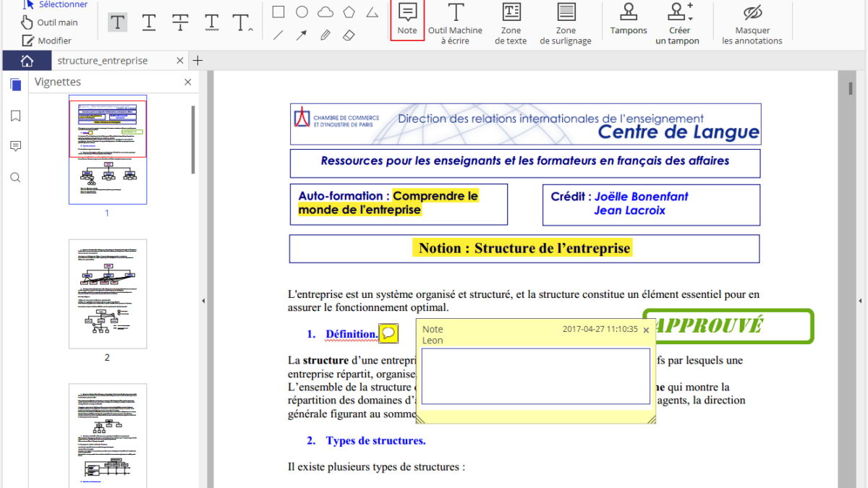The image size is (868, 488).
Task: Select the pencil drawing tool
Action: click(x=325, y=35)
